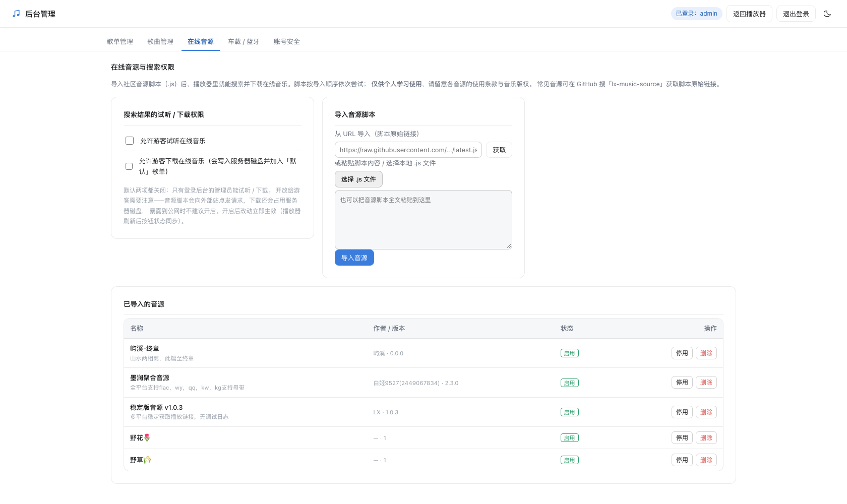Click the 状态 column header
The height and width of the screenshot is (504, 847).
pyautogui.click(x=567, y=328)
